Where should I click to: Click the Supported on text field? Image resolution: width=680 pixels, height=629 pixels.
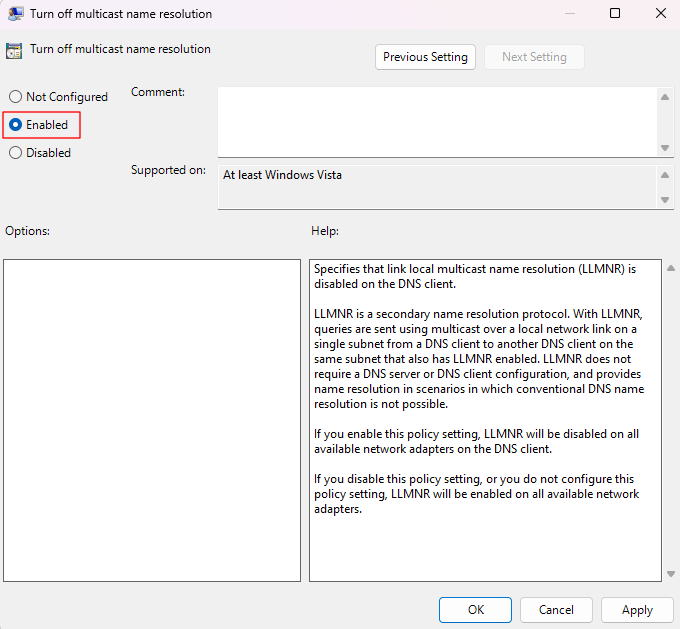(x=437, y=187)
